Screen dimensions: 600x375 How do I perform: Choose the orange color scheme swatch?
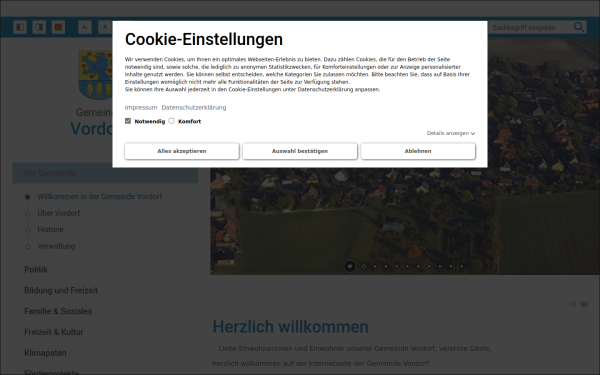58,27
